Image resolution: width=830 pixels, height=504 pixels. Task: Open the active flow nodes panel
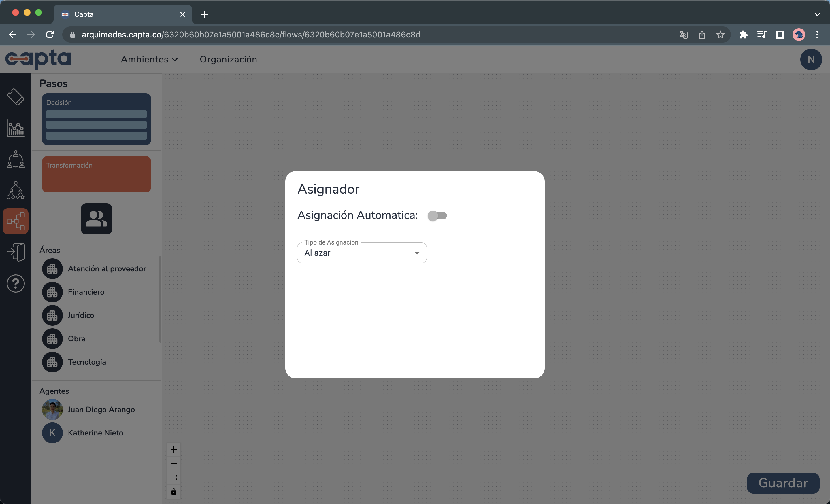pyautogui.click(x=16, y=221)
